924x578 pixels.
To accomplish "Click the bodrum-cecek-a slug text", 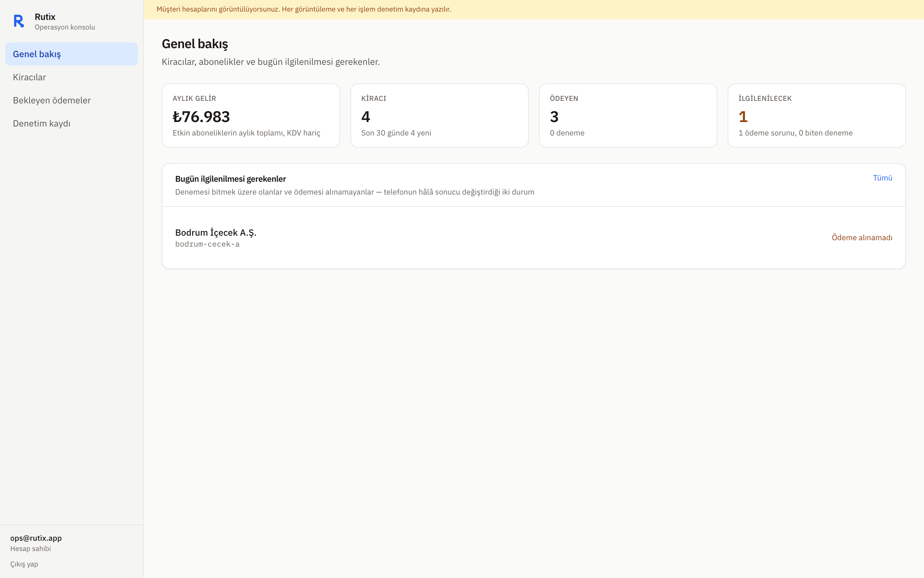I will click(207, 244).
